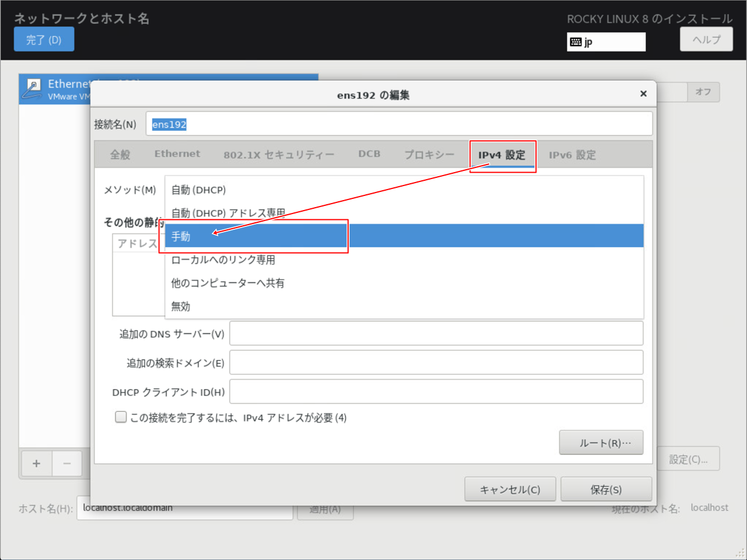The height and width of the screenshot is (560, 747).
Task: Click the minus button to remove device
Action: (x=67, y=464)
